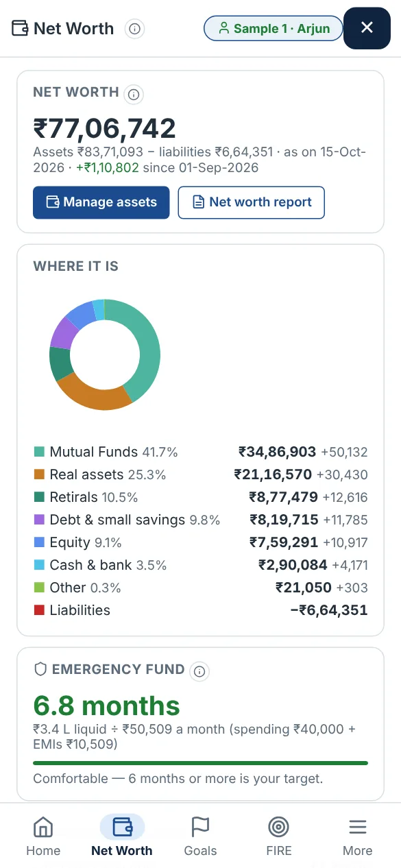Open Emergency Fund info icon
Viewport: 401px width, 868px height.
[199, 671]
